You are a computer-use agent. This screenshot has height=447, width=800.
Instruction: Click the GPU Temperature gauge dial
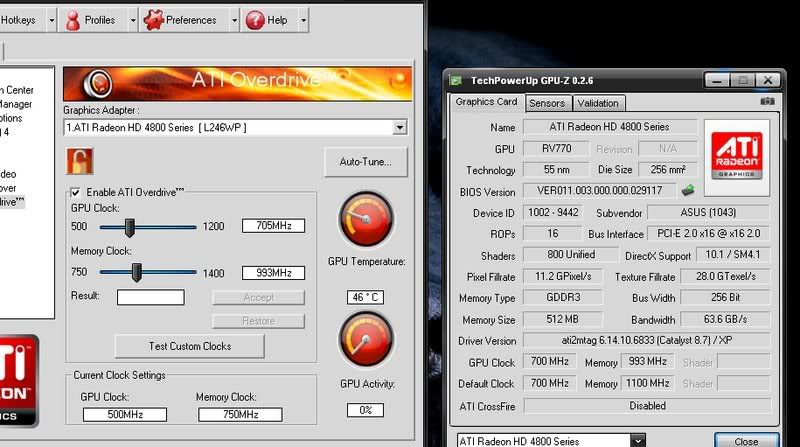pos(366,219)
